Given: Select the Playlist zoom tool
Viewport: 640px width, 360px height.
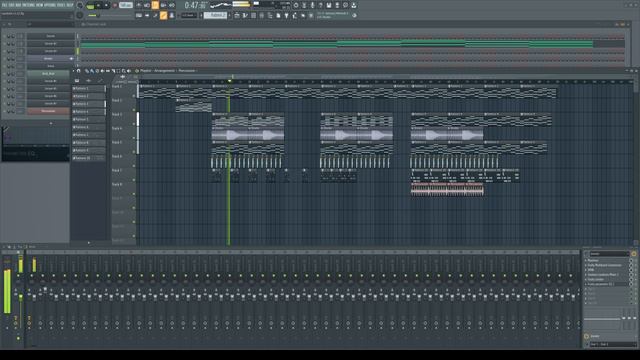Looking at the screenshot, I should 124,71.
